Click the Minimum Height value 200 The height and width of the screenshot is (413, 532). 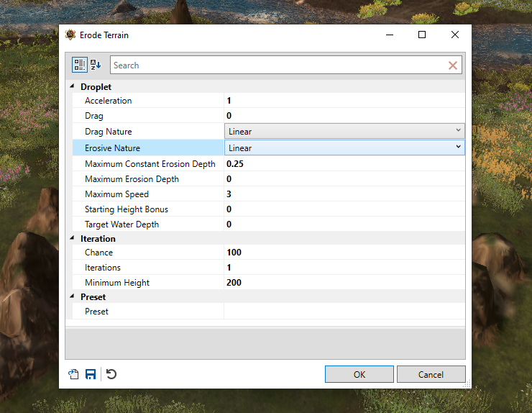click(x=234, y=283)
